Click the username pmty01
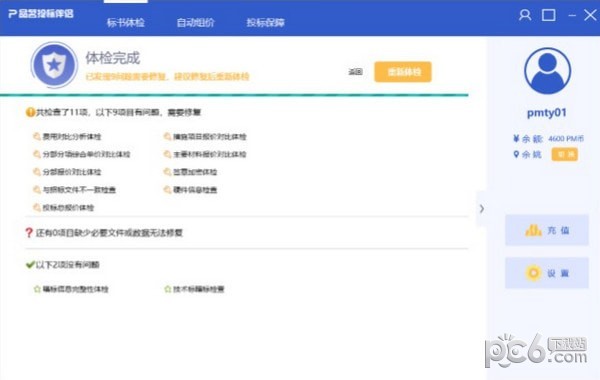The width and height of the screenshot is (600, 380). coord(547,113)
